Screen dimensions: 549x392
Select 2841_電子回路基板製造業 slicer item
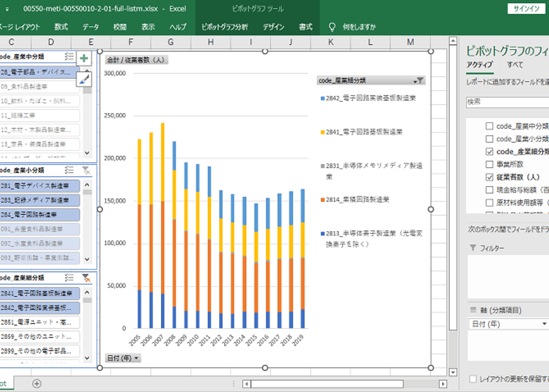coord(39,293)
